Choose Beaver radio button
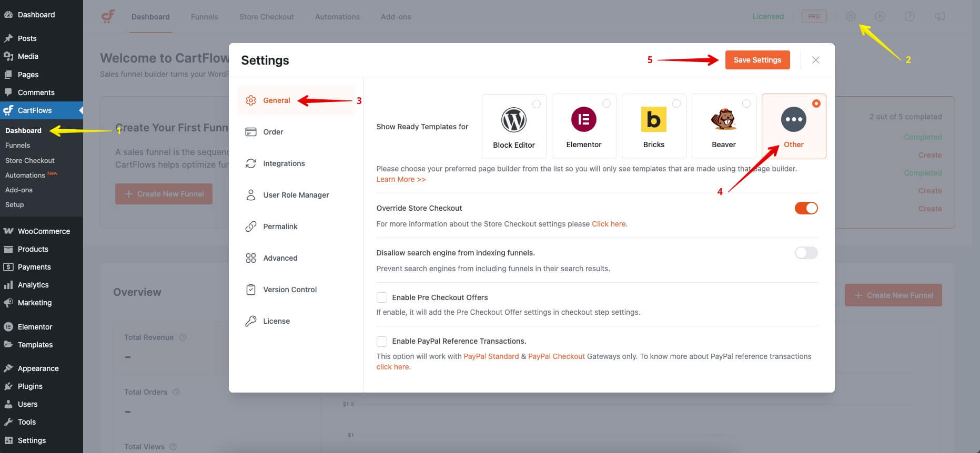The height and width of the screenshot is (453, 980). (746, 104)
